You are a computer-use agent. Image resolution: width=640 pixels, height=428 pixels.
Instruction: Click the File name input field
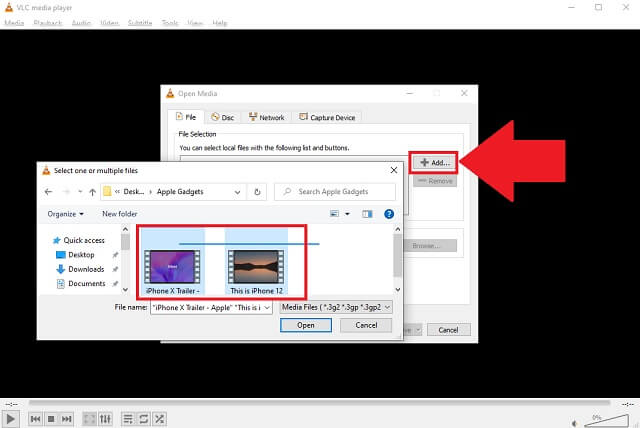pyautogui.click(x=207, y=308)
